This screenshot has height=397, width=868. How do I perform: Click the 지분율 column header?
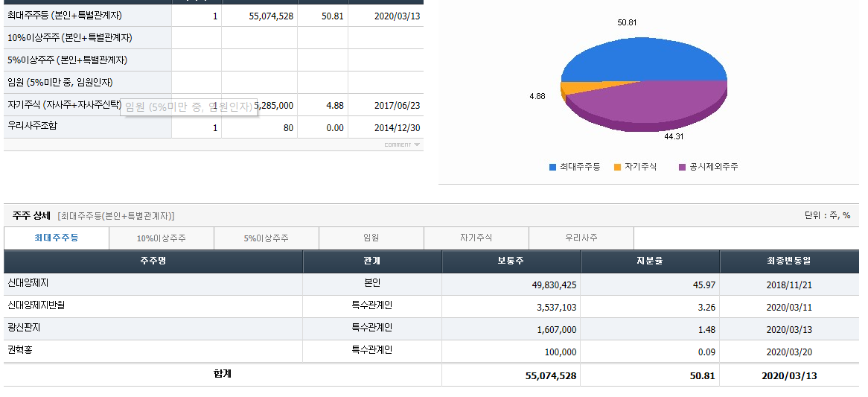click(651, 261)
